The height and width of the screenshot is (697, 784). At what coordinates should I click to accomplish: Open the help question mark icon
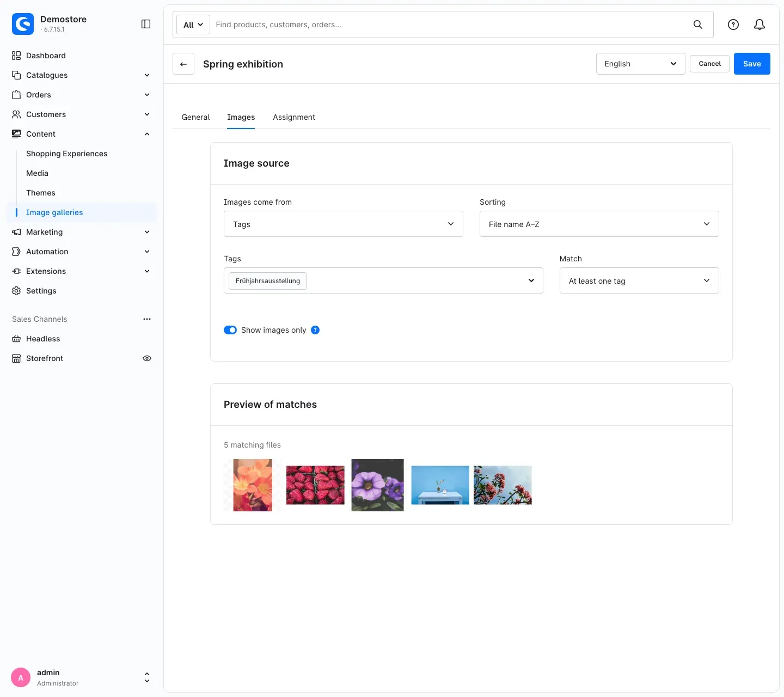733,25
